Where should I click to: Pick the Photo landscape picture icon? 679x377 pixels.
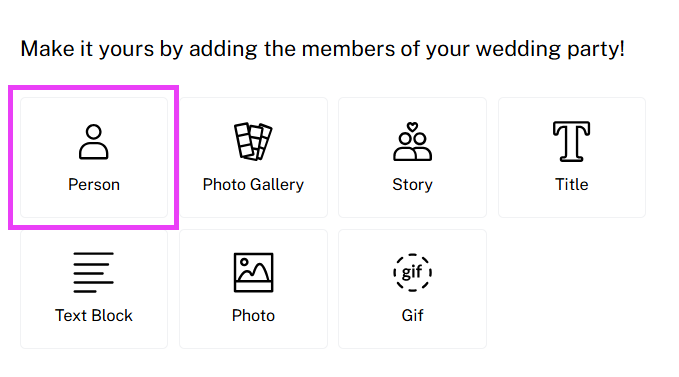(253, 272)
